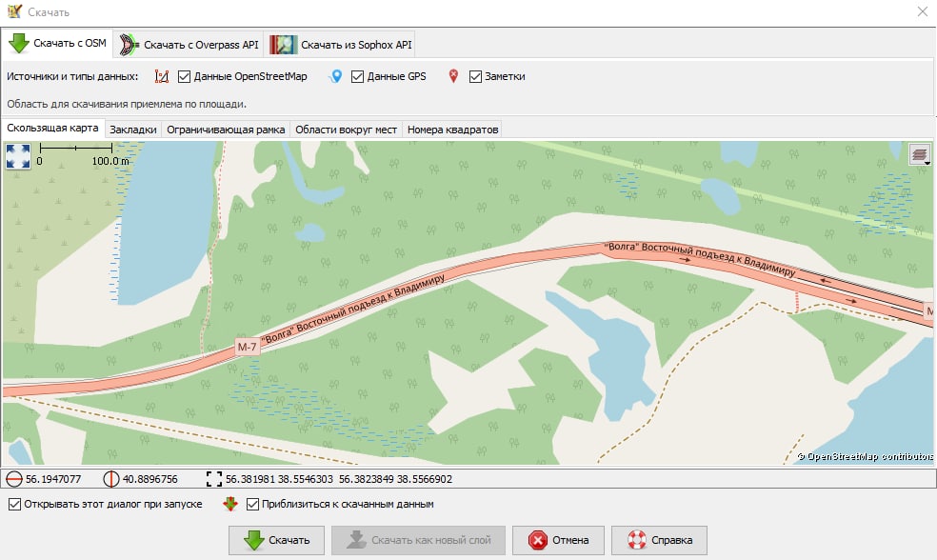Click the Справка button
The width and height of the screenshot is (937, 560).
tap(659, 540)
